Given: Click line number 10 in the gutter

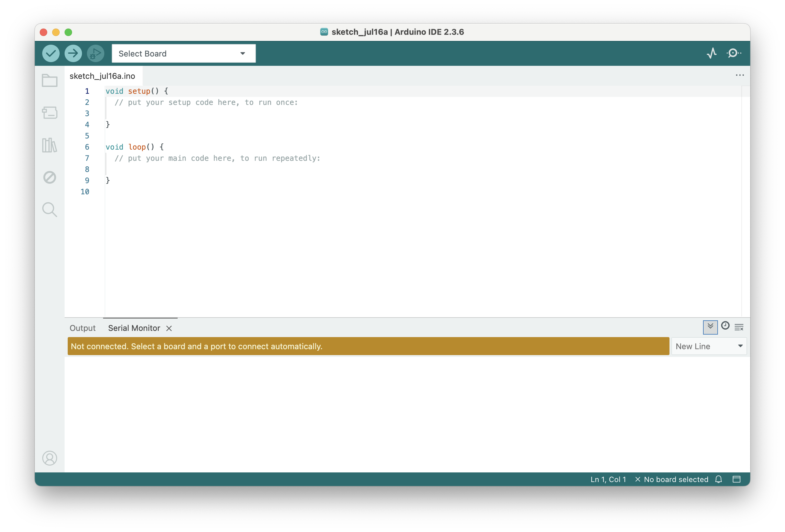Looking at the screenshot, I should pyautogui.click(x=85, y=192).
